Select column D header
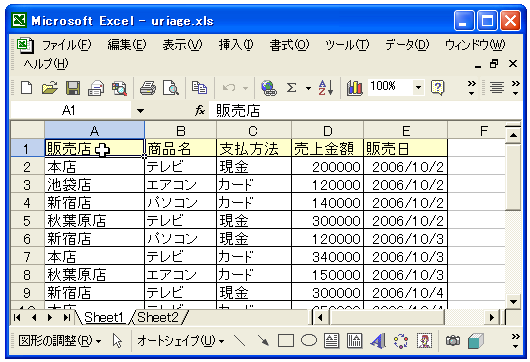 [328, 130]
